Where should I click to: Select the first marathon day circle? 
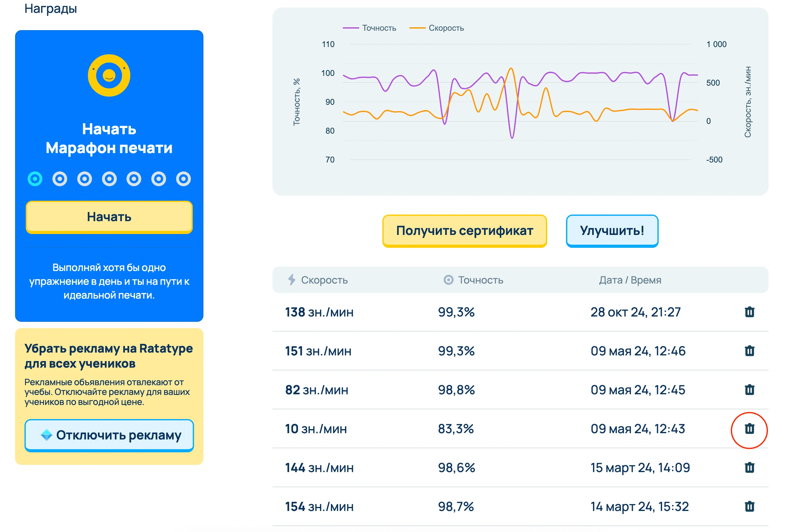[35, 179]
